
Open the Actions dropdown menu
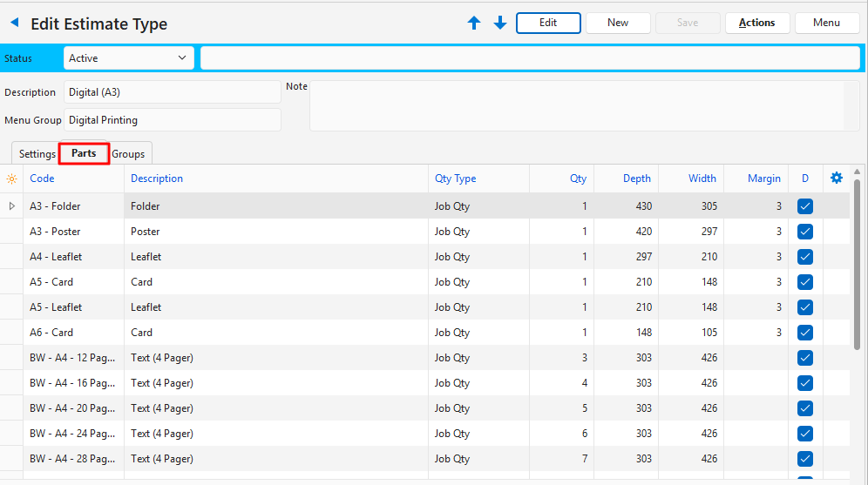(x=756, y=23)
